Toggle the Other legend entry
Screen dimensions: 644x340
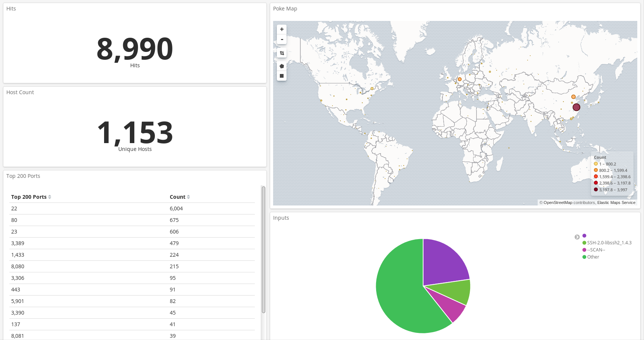point(593,257)
